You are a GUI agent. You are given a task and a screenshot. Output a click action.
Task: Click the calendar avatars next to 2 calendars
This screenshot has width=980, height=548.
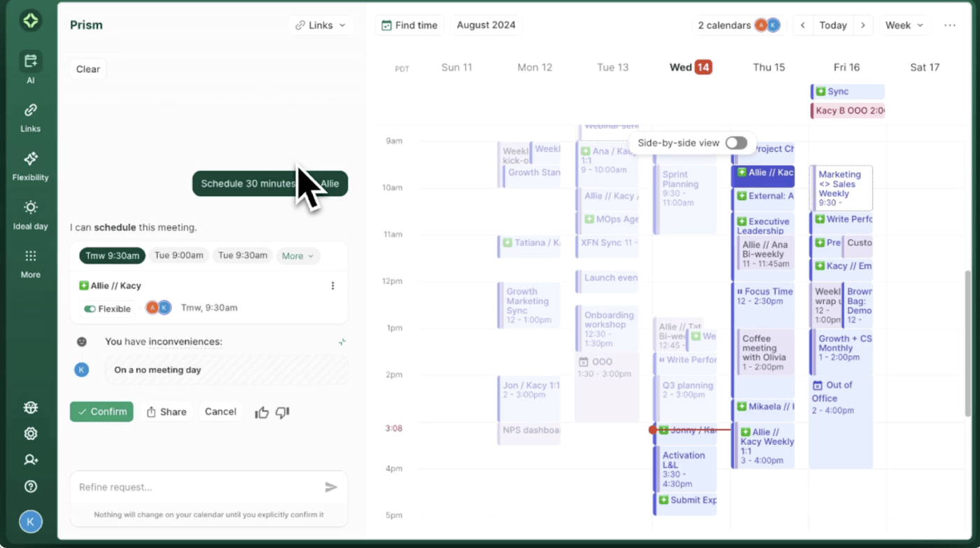tap(766, 25)
